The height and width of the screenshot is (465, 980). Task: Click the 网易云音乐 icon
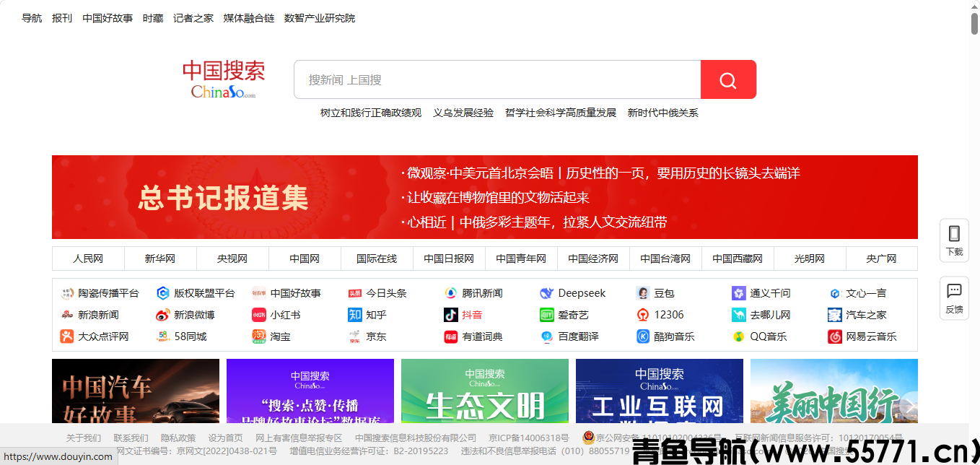point(835,336)
